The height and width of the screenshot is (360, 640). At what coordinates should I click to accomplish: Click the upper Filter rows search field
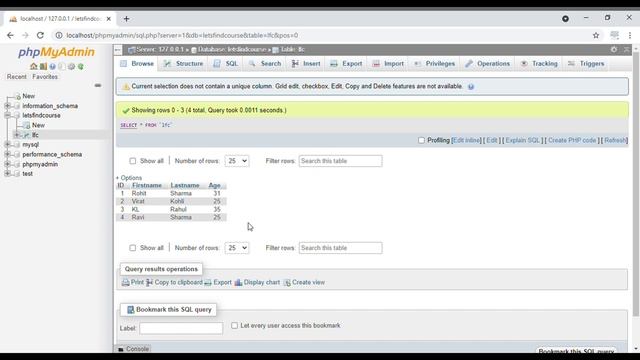point(340,161)
